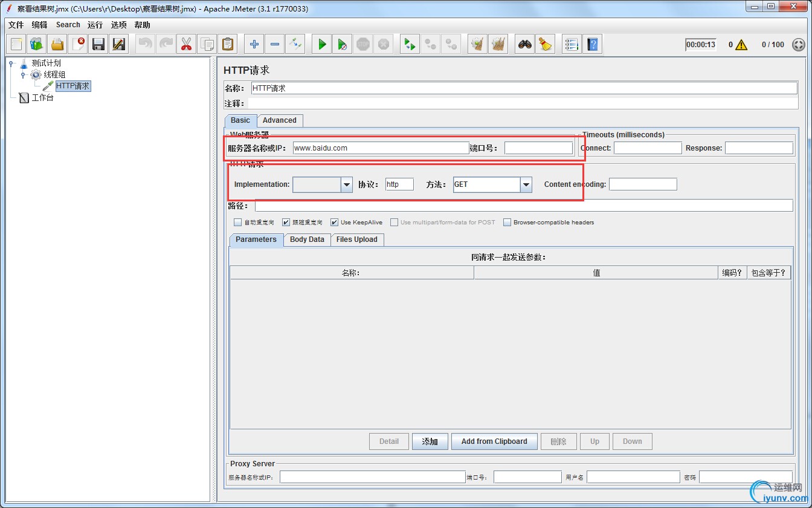Viewport: 812px width, 508px height.
Task: Expand all tree nodes with plus icon
Action: [x=254, y=44]
